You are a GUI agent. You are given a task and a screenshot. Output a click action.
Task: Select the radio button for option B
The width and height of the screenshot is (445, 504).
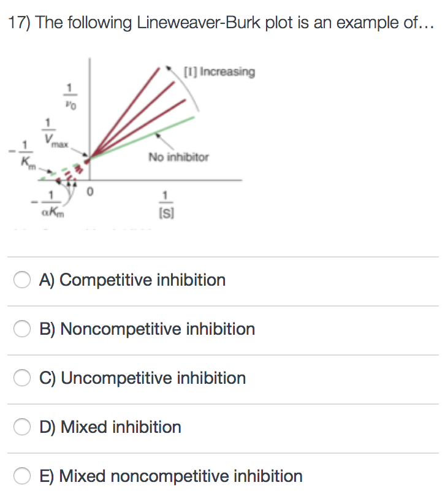[x=22, y=329]
